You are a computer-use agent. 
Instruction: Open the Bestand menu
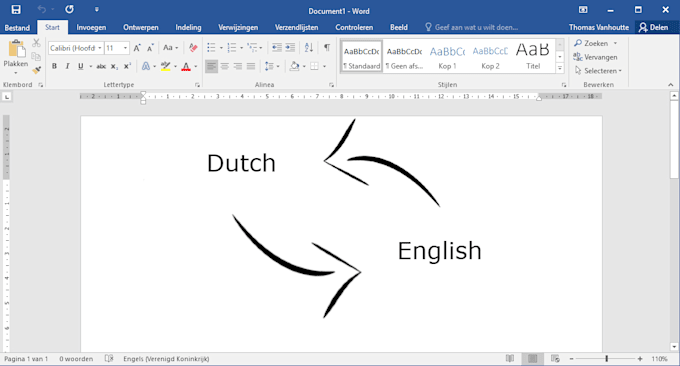tap(17, 28)
